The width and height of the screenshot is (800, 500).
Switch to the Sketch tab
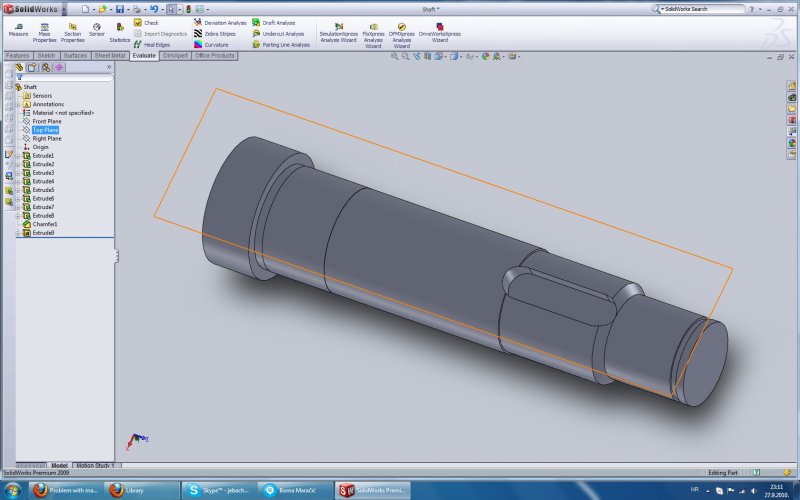click(x=46, y=56)
